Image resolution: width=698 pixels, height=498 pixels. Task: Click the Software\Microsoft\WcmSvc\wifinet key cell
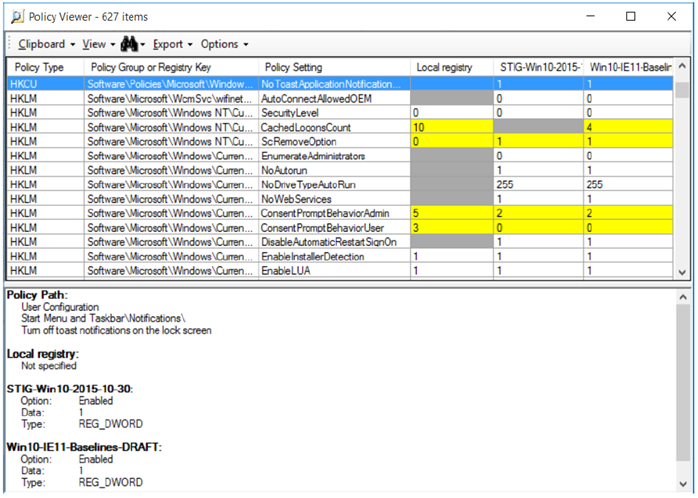click(171, 98)
